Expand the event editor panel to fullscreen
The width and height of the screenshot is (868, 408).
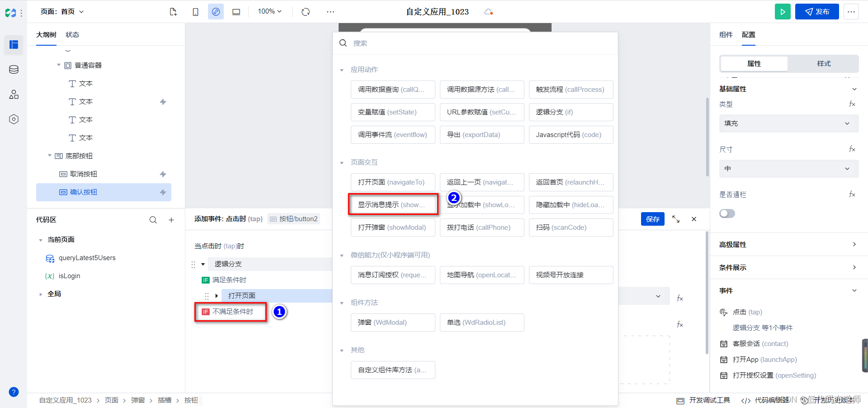(x=676, y=219)
